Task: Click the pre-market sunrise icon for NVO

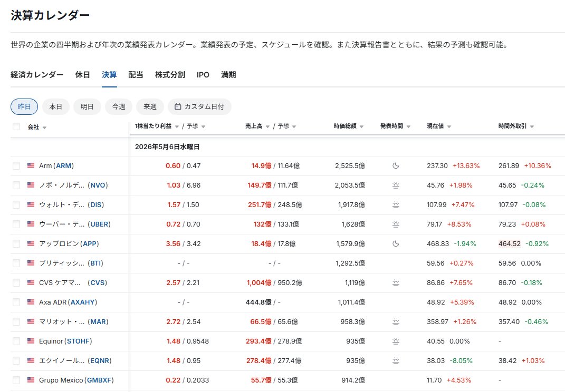Action: pyautogui.click(x=396, y=185)
